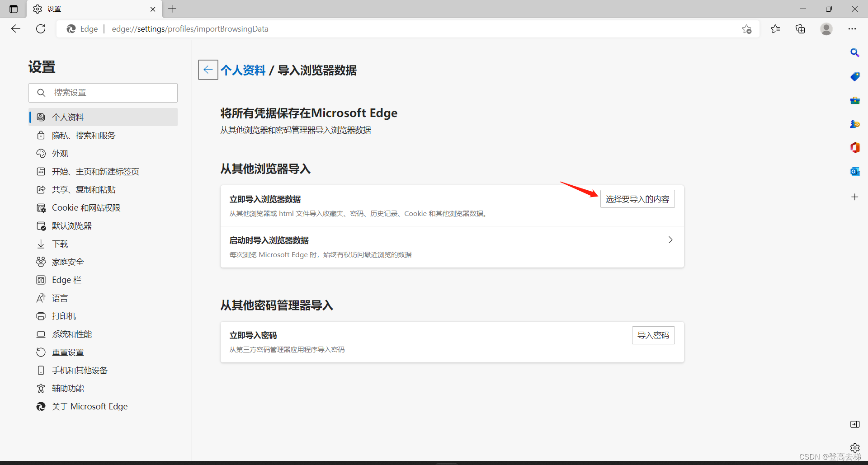This screenshot has width=868, height=465.
Task: Open Cookie 和网站权限 settings
Action: (x=103, y=207)
